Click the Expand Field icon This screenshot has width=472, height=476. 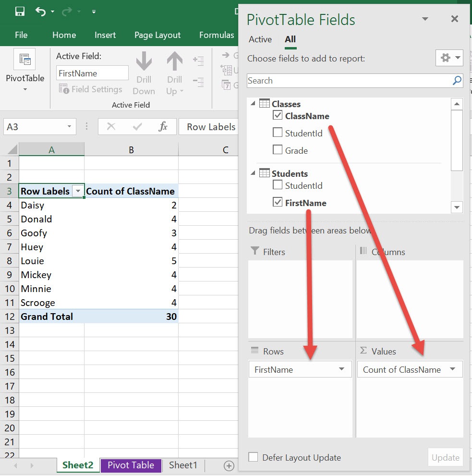(x=198, y=61)
